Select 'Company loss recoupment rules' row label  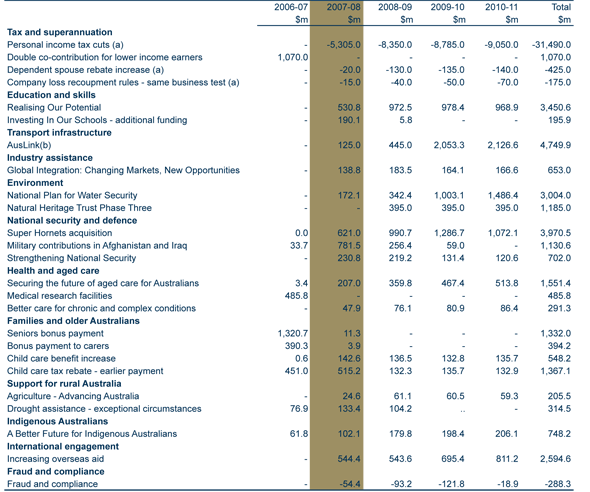(x=123, y=82)
